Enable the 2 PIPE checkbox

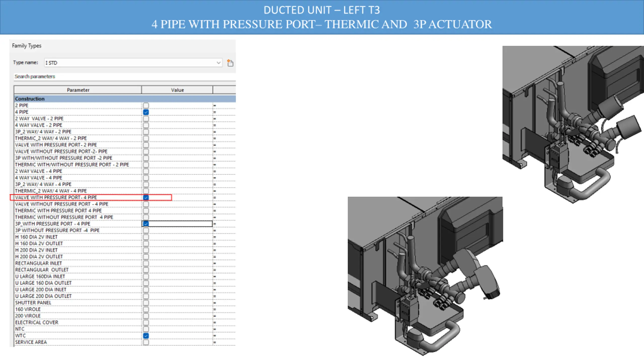coord(146,105)
